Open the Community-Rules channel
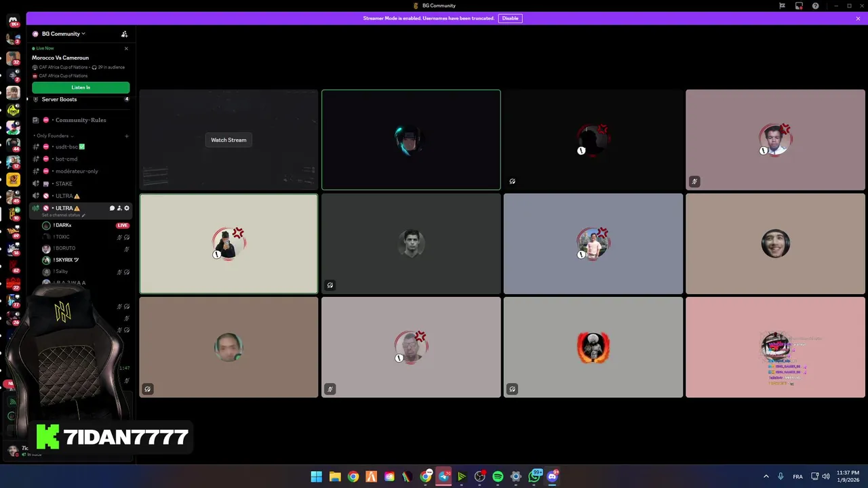 tap(81, 120)
